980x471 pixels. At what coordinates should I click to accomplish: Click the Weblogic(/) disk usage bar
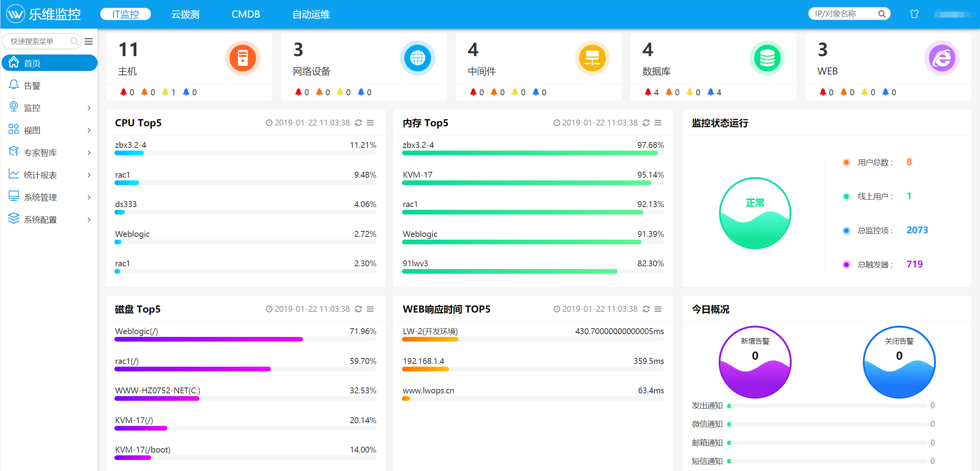point(208,339)
